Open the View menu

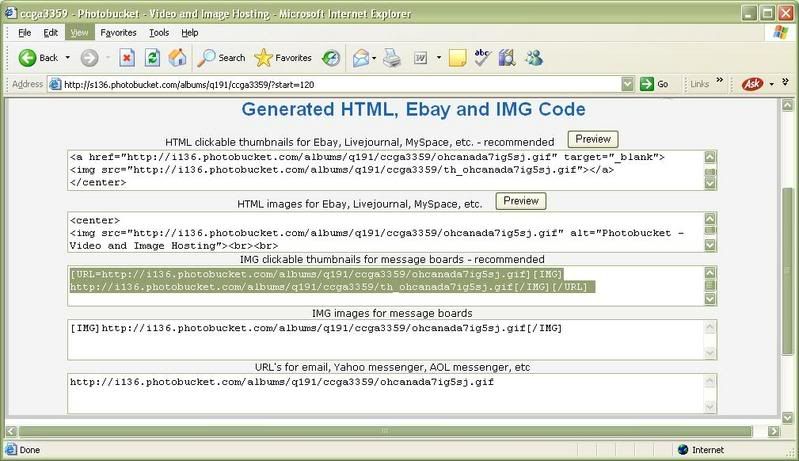[x=78, y=33]
